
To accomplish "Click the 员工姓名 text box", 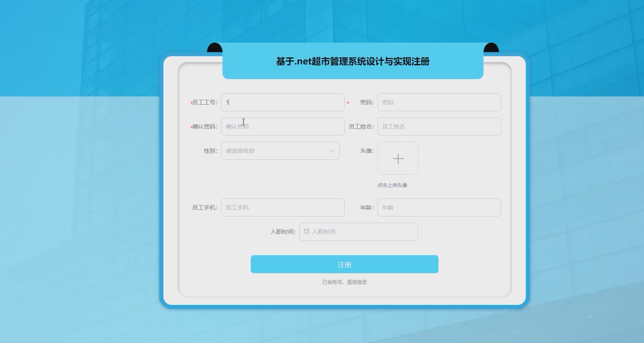I will (x=438, y=126).
